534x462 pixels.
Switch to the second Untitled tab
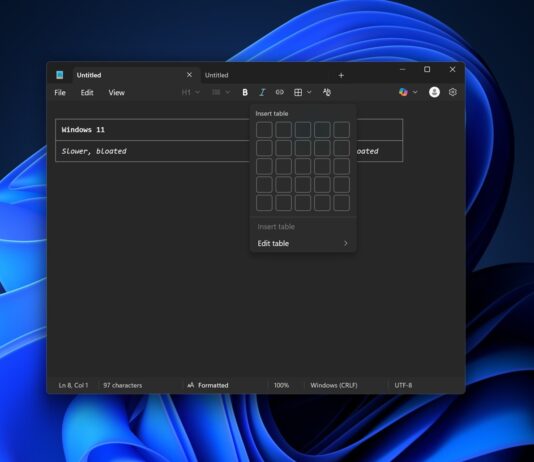point(217,75)
